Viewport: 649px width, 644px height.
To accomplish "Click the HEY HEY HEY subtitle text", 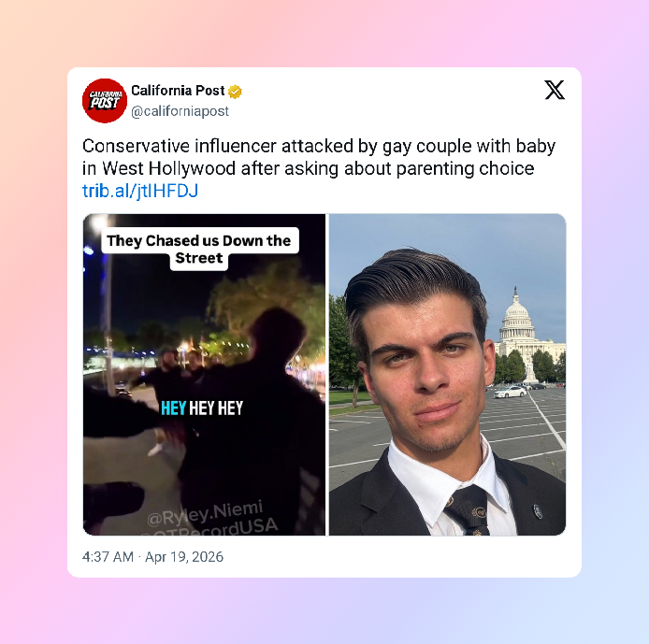I will coord(202,408).
